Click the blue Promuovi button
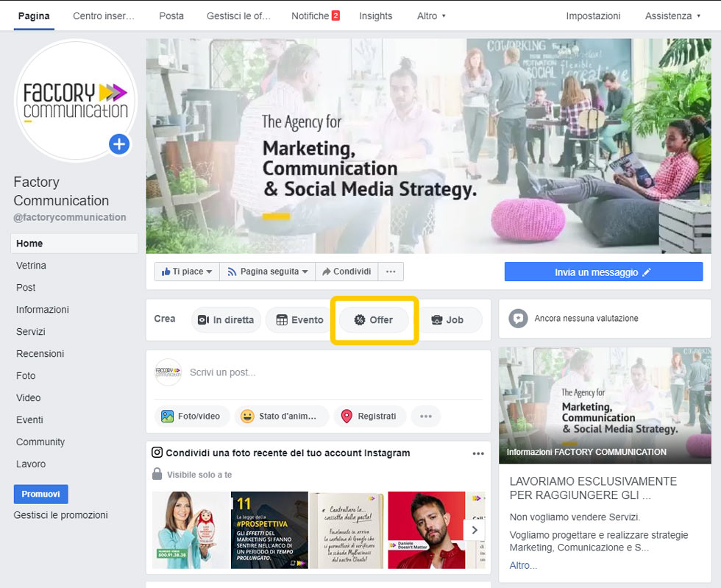Screen dimensions: 721x588 coord(41,494)
